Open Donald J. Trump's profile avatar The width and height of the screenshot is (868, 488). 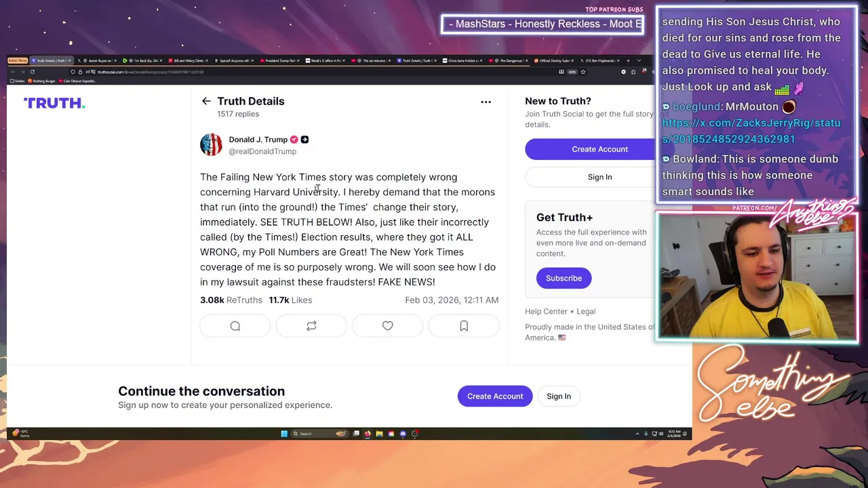[x=211, y=144]
